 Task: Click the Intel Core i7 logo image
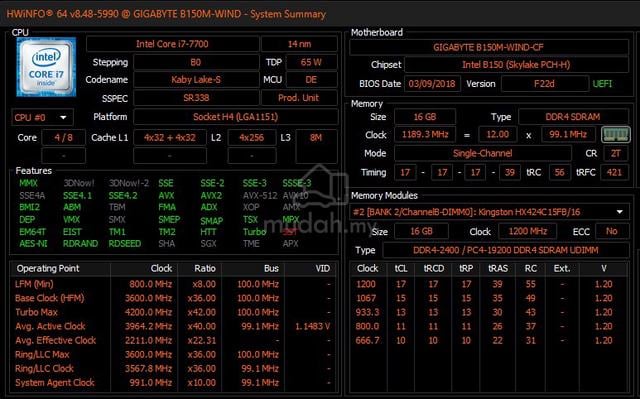pyautogui.click(x=46, y=67)
